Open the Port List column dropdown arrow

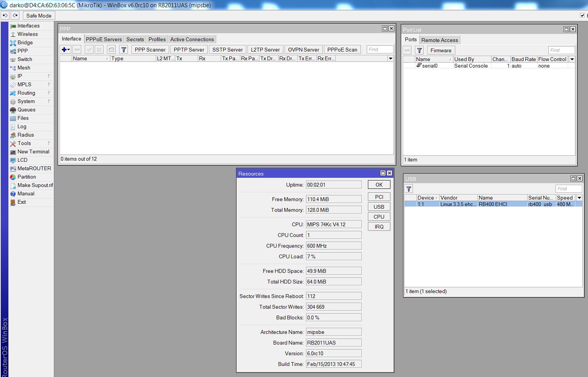[x=572, y=59]
